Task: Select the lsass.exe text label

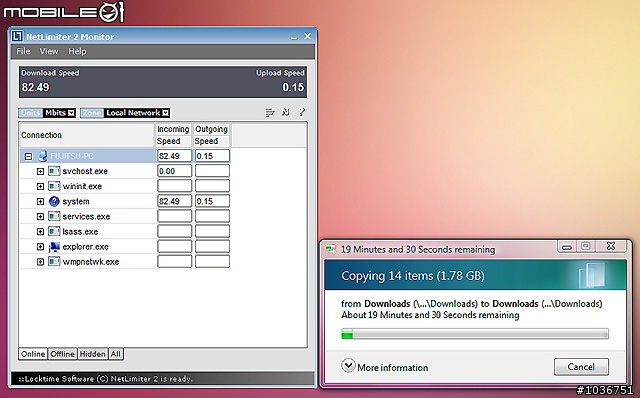Action: pos(80,232)
